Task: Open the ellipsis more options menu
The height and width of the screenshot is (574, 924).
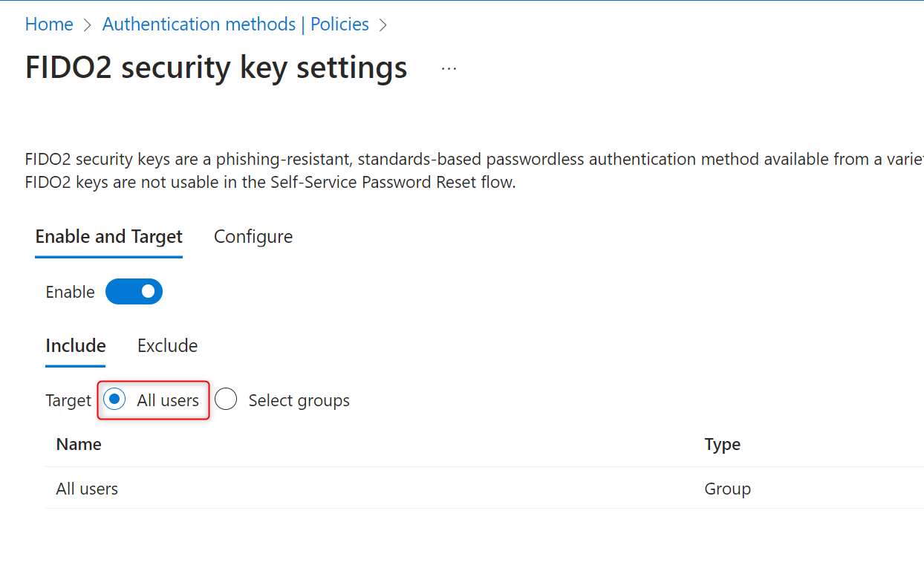Action: pyautogui.click(x=449, y=68)
